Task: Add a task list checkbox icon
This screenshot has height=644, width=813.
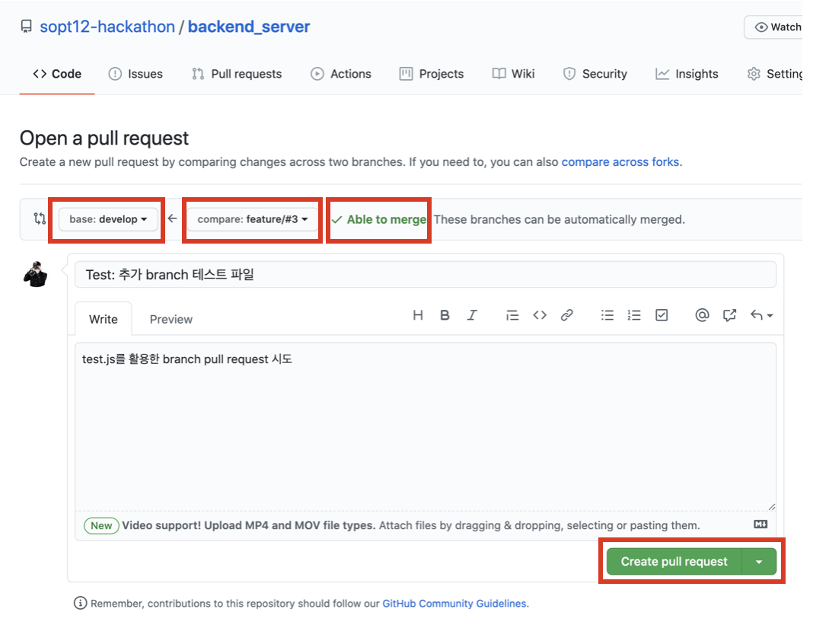Action: (x=662, y=315)
